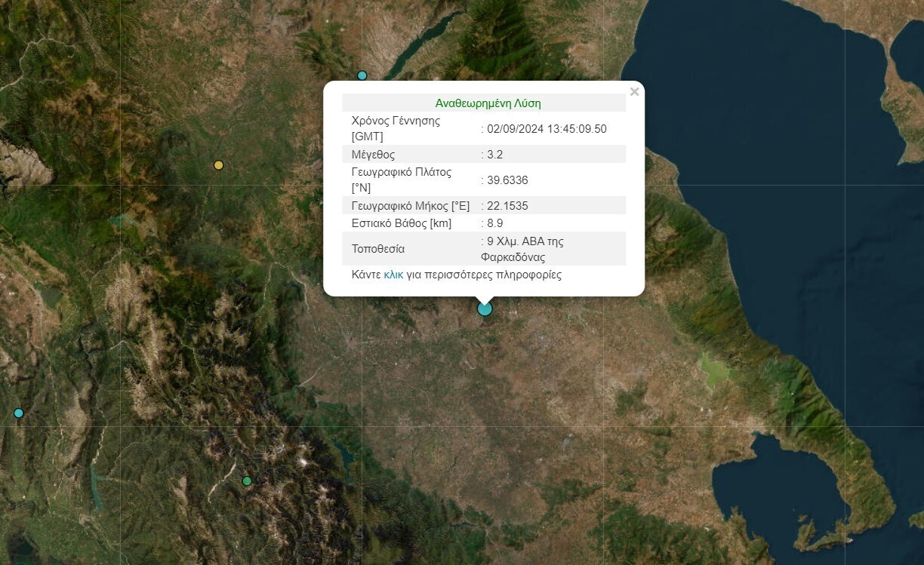Click the longitude value 22.1535

pos(507,206)
